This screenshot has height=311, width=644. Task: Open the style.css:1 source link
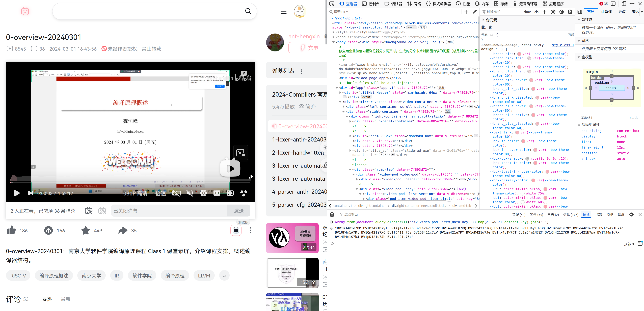563,45
